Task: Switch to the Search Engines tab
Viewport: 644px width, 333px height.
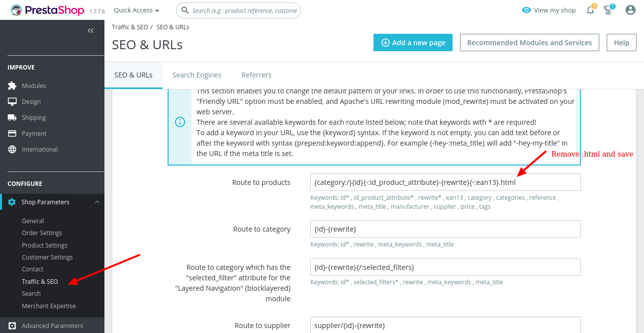Action: pos(197,75)
